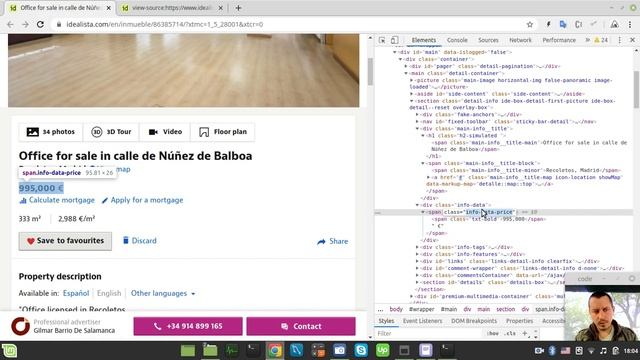Open the Floor plan button
Viewport: 640px width, 360px height.
(223, 132)
